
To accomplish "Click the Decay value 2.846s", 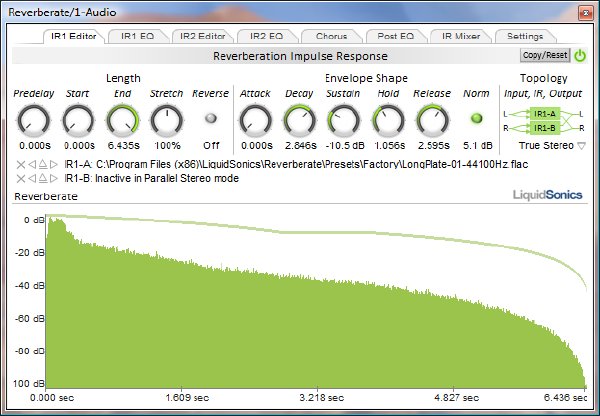I will coord(301,146).
